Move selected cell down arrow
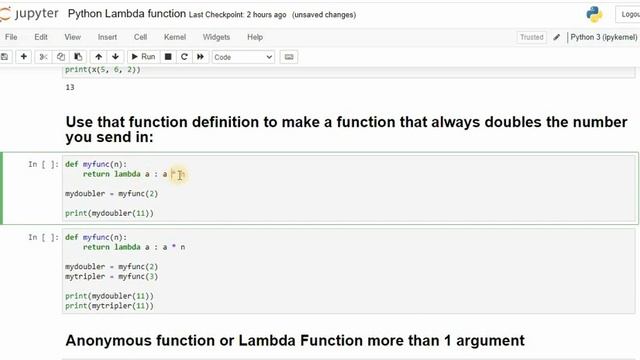Viewport: 640px width, 360px height. coord(116,57)
